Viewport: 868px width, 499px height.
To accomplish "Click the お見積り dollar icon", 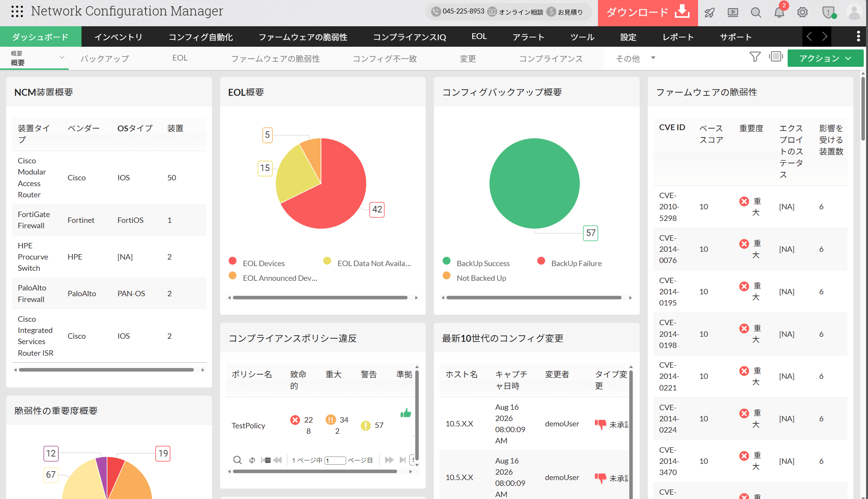I will 551,12.
